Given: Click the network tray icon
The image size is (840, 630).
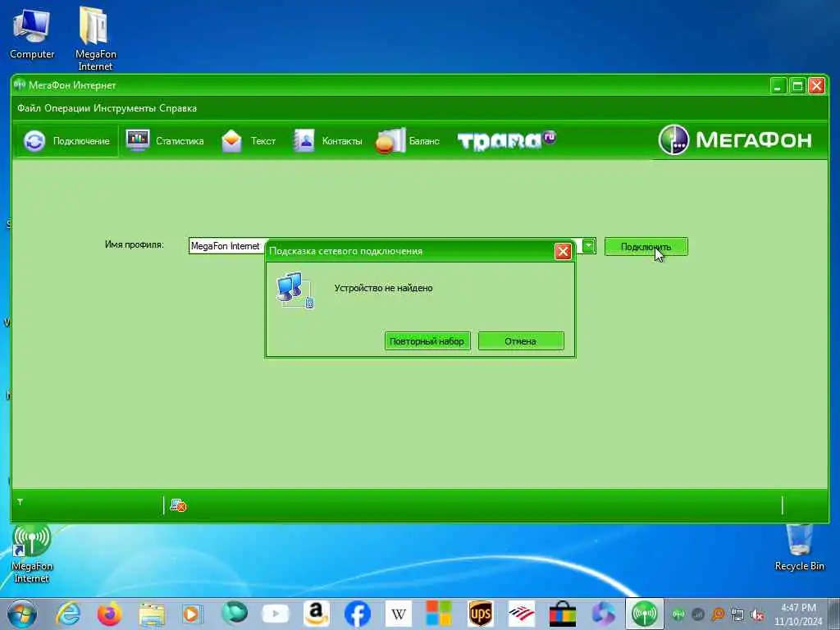Looking at the screenshot, I should [x=737, y=615].
